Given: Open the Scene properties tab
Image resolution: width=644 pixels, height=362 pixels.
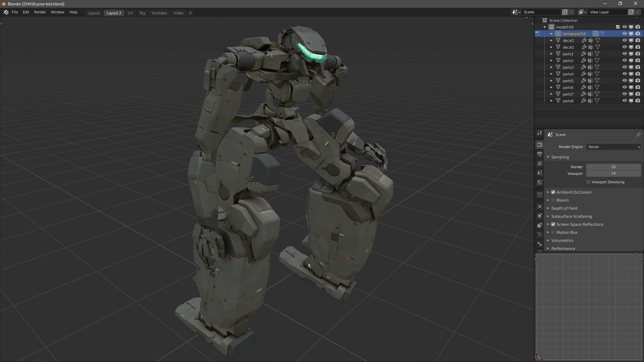Looking at the screenshot, I should tap(539, 173).
